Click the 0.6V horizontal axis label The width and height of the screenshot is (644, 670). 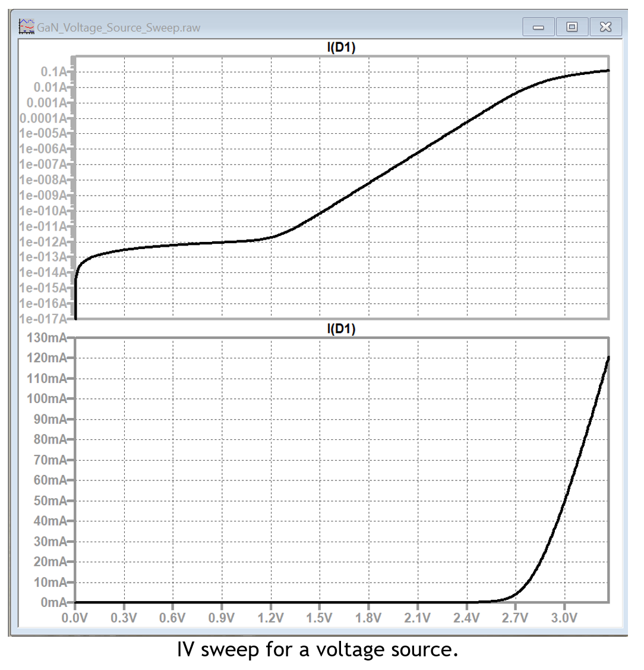(172, 618)
